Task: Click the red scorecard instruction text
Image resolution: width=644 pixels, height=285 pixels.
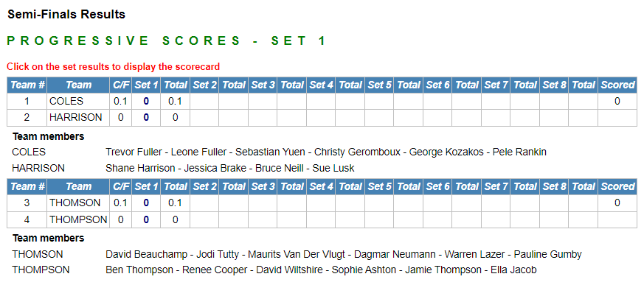Action: coord(114,66)
